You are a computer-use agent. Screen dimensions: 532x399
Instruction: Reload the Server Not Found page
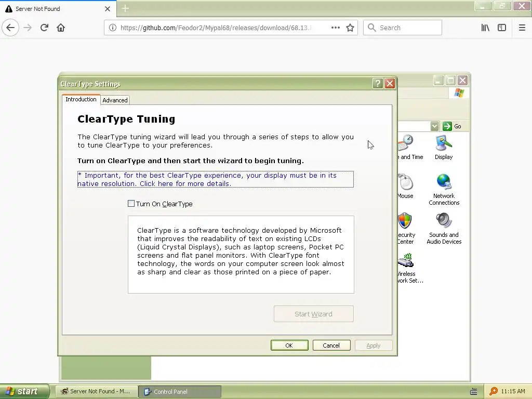tap(45, 28)
